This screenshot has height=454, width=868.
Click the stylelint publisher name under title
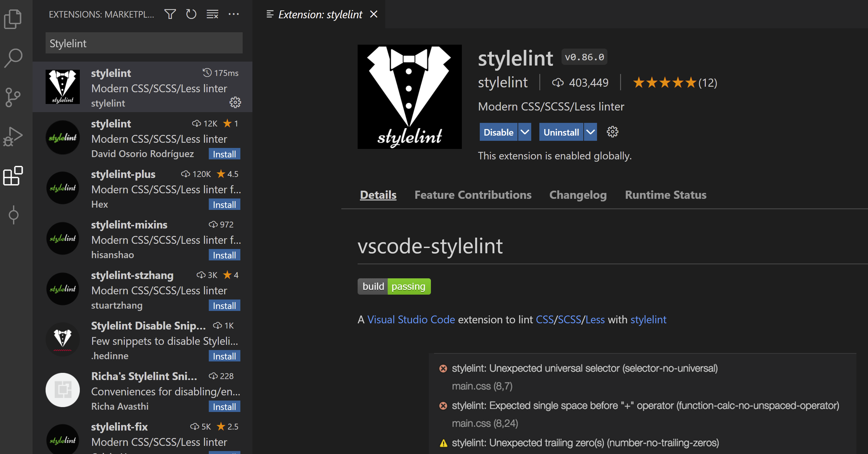[x=503, y=83]
